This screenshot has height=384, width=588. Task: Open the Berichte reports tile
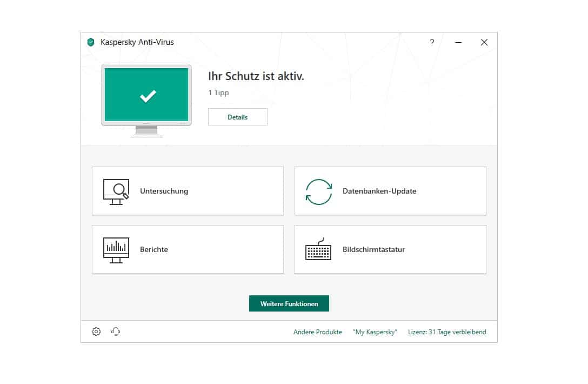pyautogui.click(x=188, y=249)
